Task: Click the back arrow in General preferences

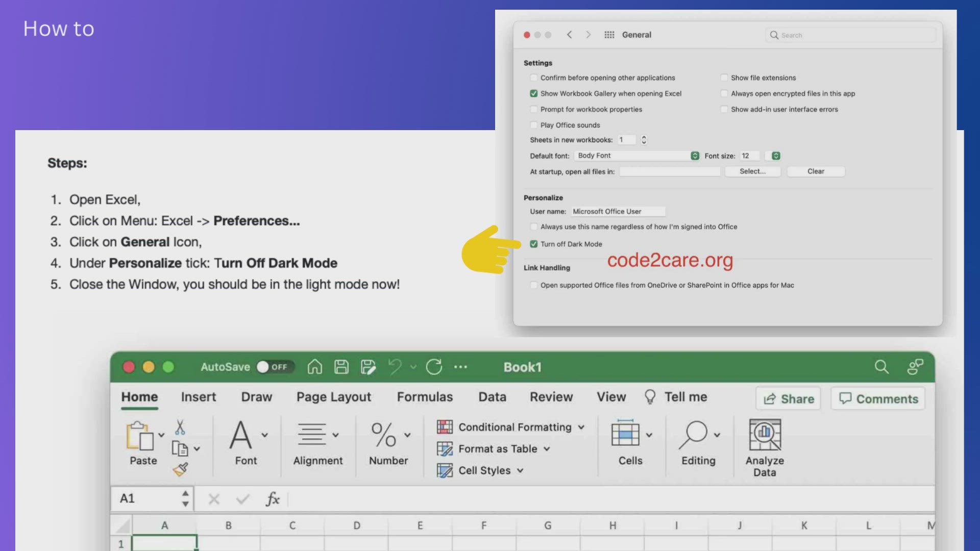Action: (569, 35)
